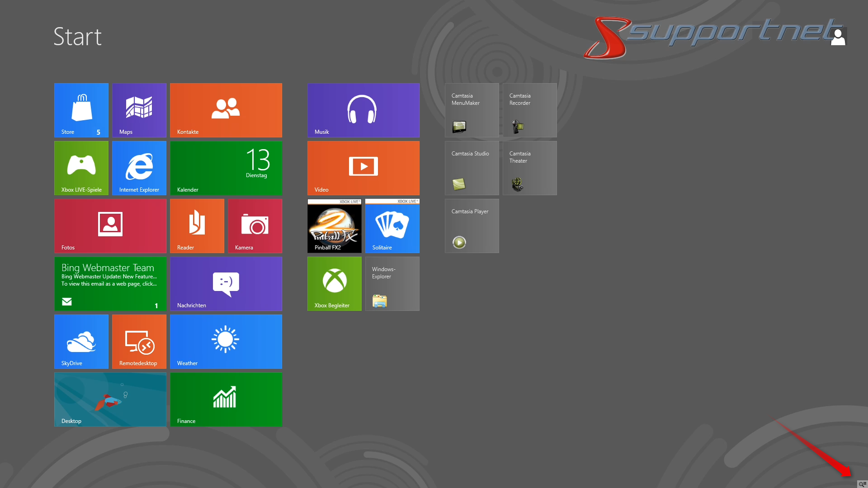Open the Kalender showing 13 Dienstag
Viewport: 868px width, 488px height.
(x=226, y=168)
